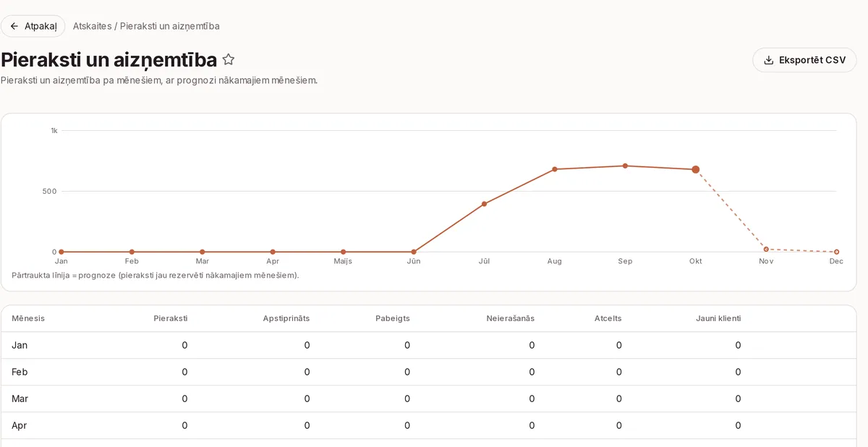Click the Pieraksti un aizņemtība page heading
Screen dimensions: 868x447
click(109, 60)
